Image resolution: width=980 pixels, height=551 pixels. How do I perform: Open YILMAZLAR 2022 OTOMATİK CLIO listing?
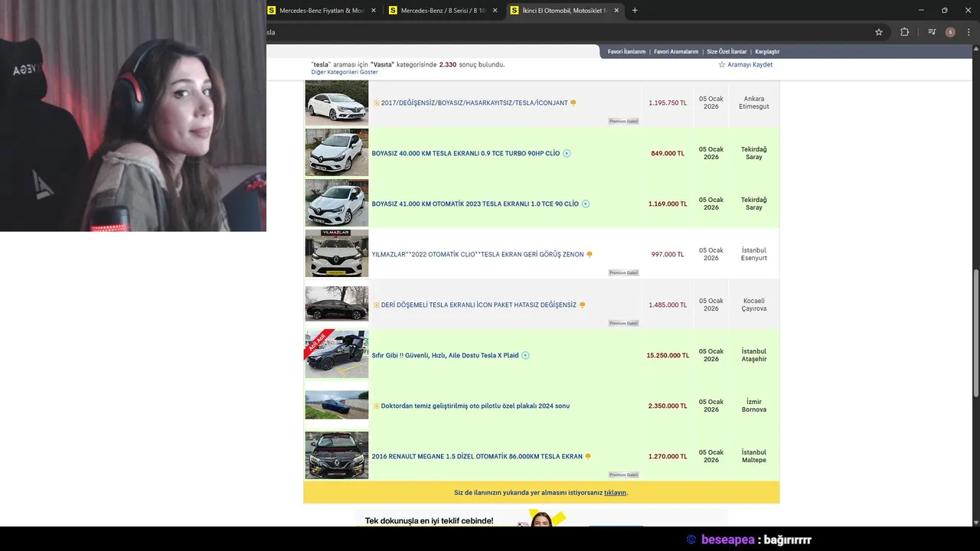pyautogui.click(x=478, y=254)
